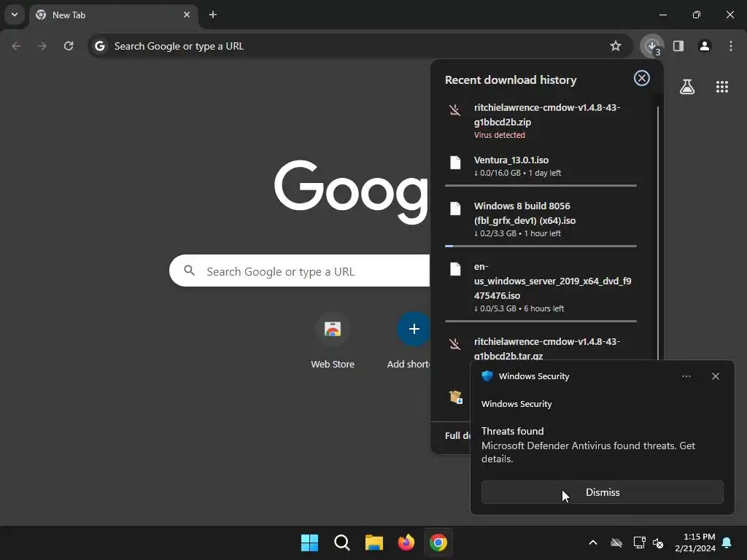Close the New Tab tab
Screen dimensions: 747x560
(x=187, y=15)
